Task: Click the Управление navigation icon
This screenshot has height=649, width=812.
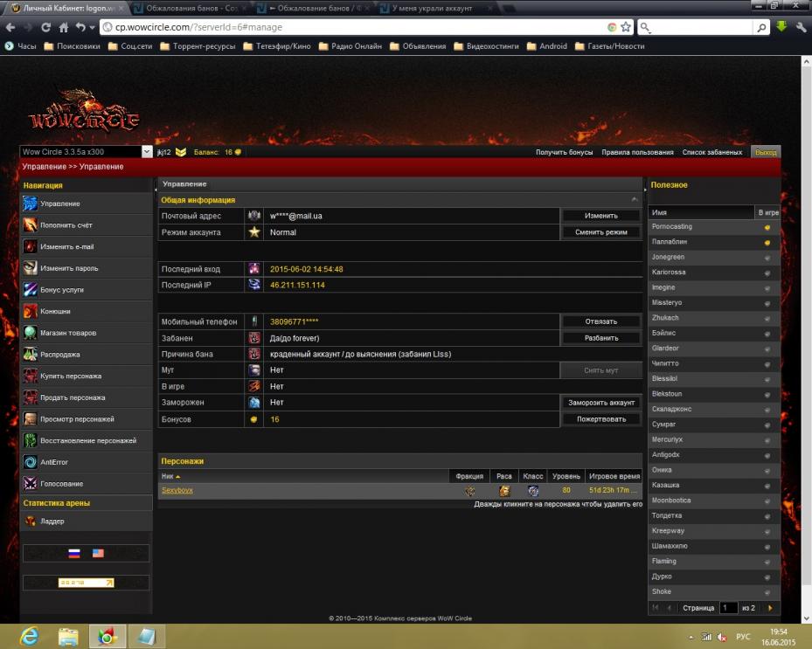Action: click(x=31, y=204)
